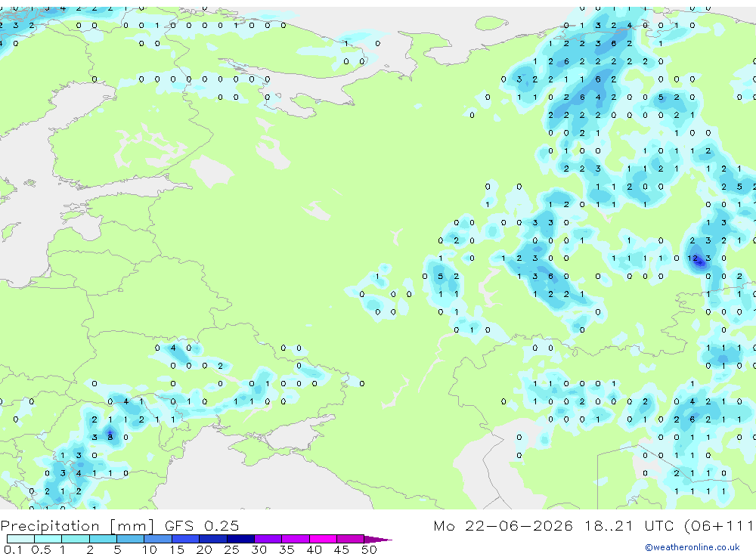
Task: Click the 25 to 30 mm legend swatch
Action: tap(240, 539)
